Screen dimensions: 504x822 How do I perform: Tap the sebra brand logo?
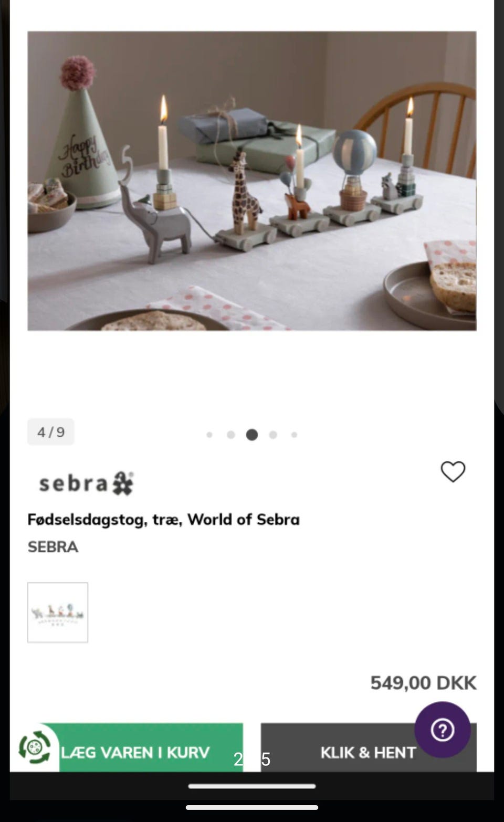86,483
